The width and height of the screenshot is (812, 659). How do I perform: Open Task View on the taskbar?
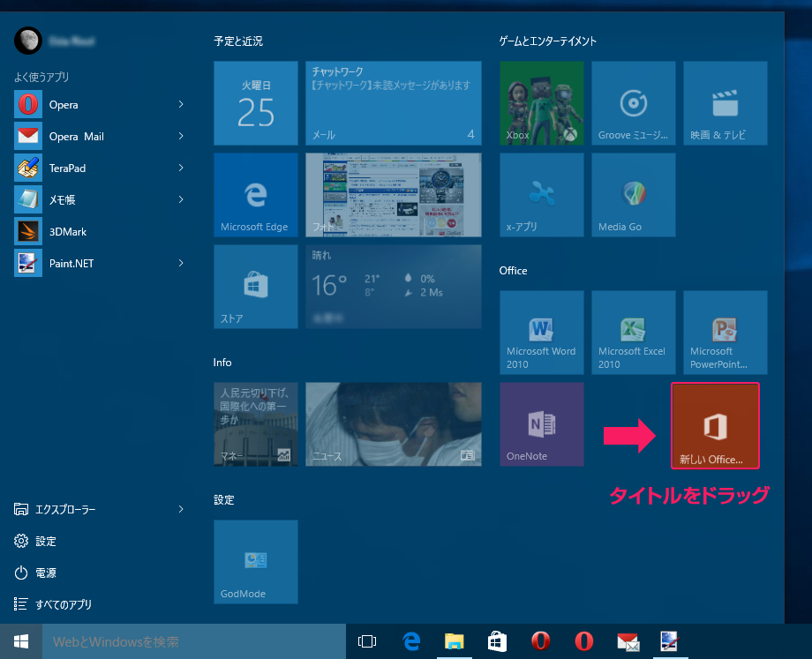coord(367,641)
